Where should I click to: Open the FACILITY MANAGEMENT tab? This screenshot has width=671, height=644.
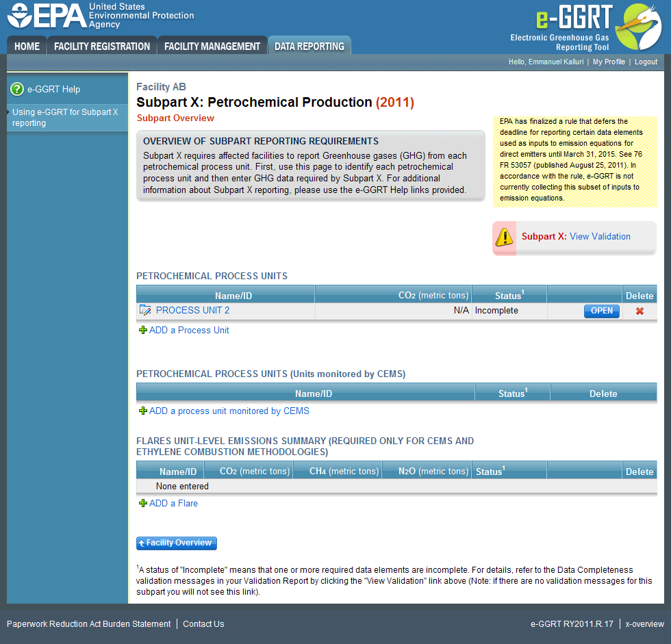tap(212, 46)
